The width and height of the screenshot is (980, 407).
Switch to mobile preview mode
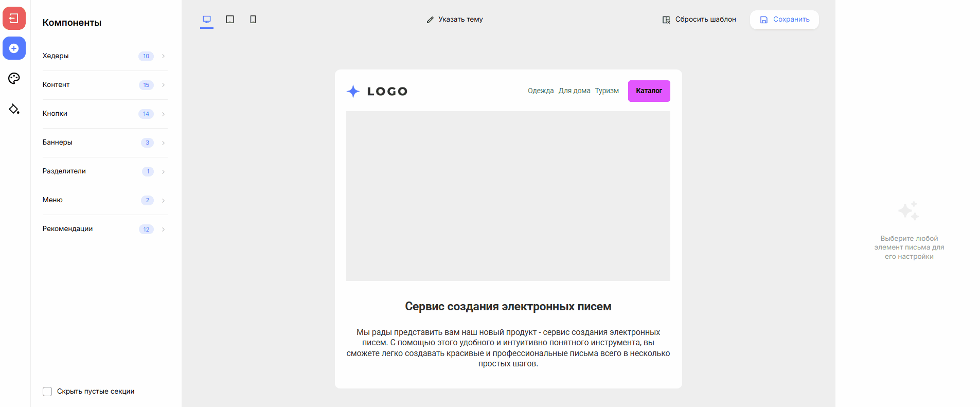pyautogui.click(x=253, y=20)
